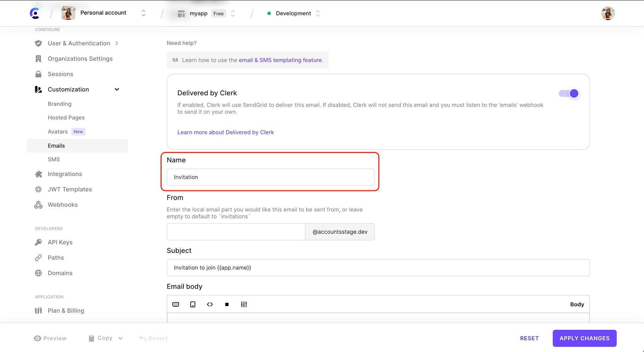Image resolution: width=644 pixels, height=352 pixels.
Task: Select the SMS menu item
Action: [53, 159]
